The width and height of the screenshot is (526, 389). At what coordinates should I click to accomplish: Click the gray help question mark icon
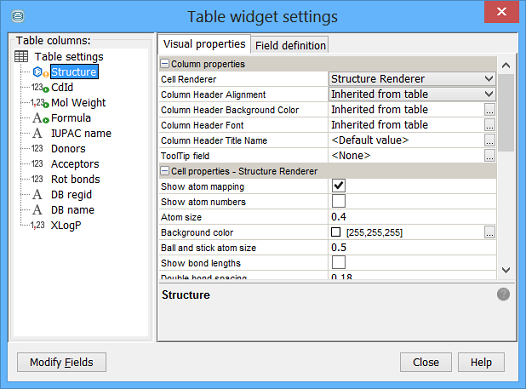503,294
